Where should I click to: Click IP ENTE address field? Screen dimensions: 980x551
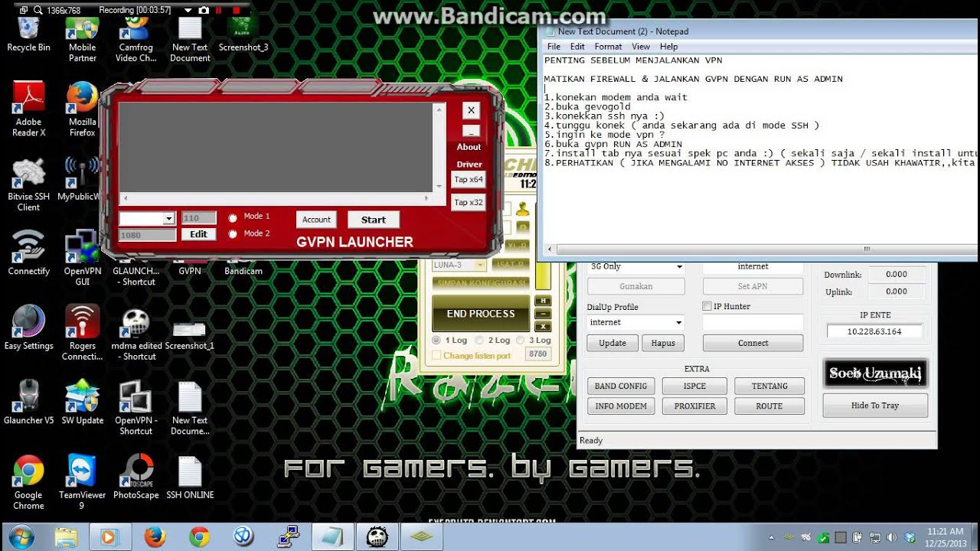(874, 331)
